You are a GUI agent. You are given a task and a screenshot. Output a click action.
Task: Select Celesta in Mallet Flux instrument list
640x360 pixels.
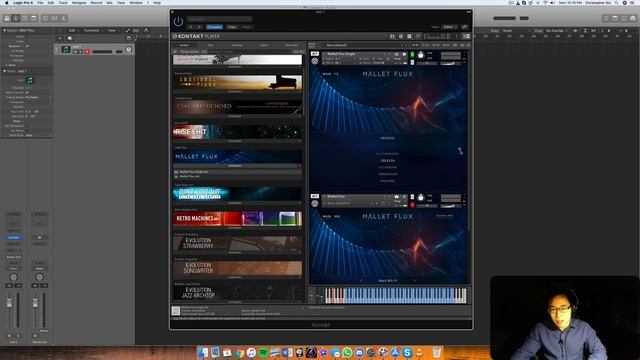[387, 161]
